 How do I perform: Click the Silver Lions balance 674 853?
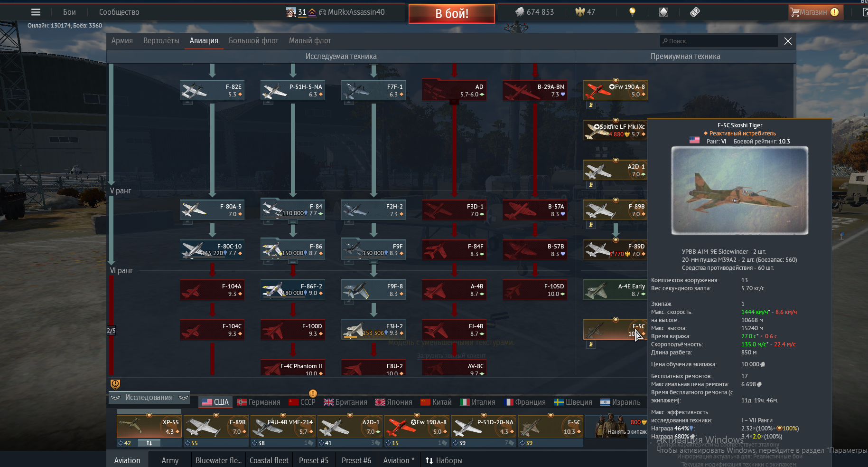click(535, 12)
